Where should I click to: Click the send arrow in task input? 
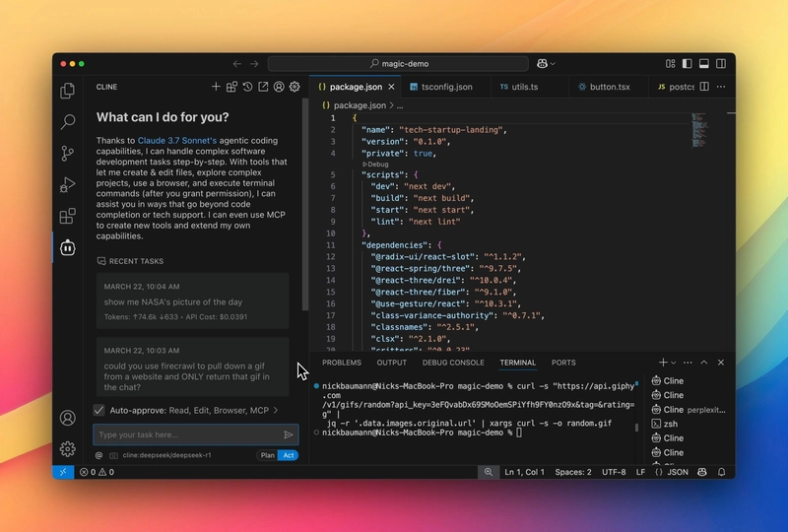pyautogui.click(x=289, y=434)
